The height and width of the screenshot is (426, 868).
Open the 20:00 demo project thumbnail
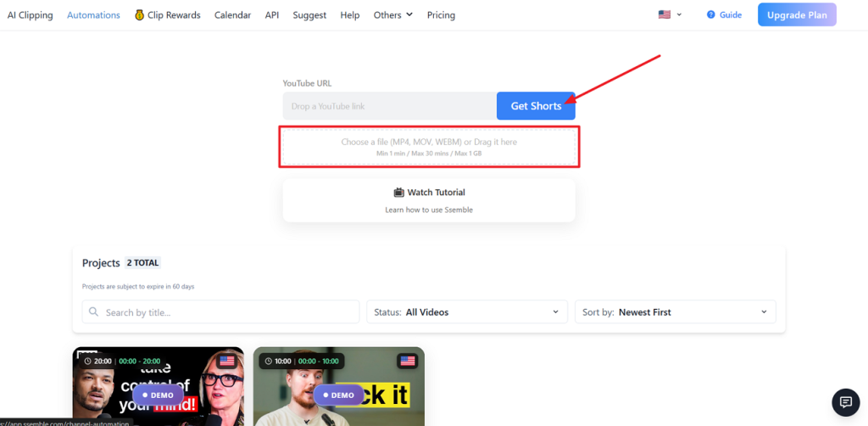click(x=159, y=386)
